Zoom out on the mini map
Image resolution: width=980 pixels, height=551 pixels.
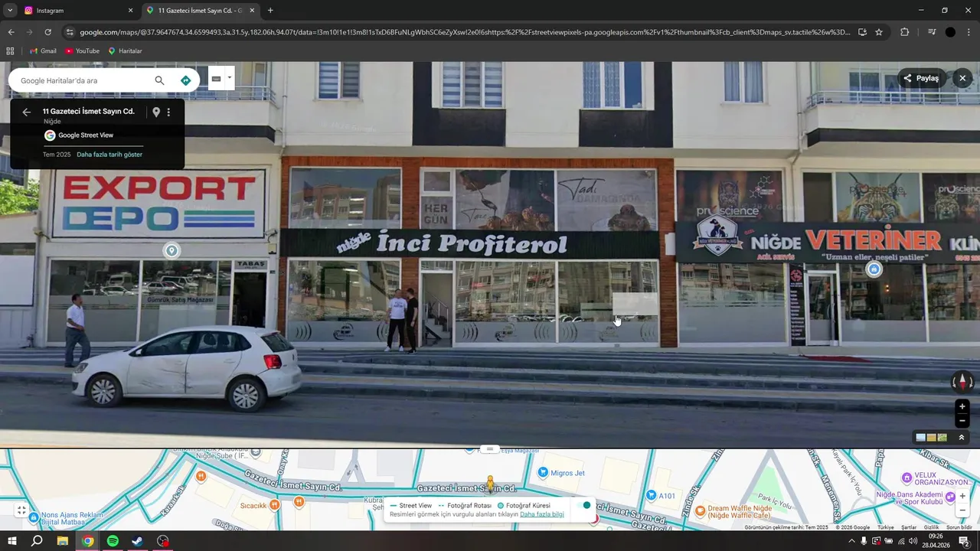point(962,510)
